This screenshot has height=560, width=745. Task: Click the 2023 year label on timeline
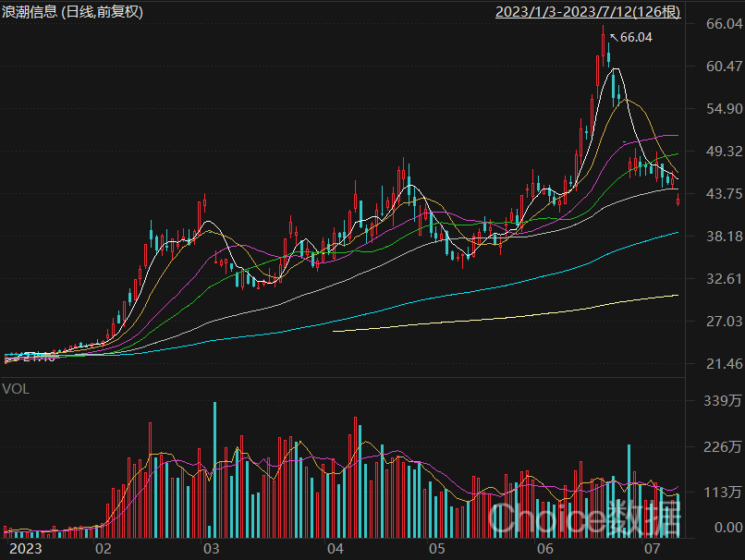(x=26, y=549)
